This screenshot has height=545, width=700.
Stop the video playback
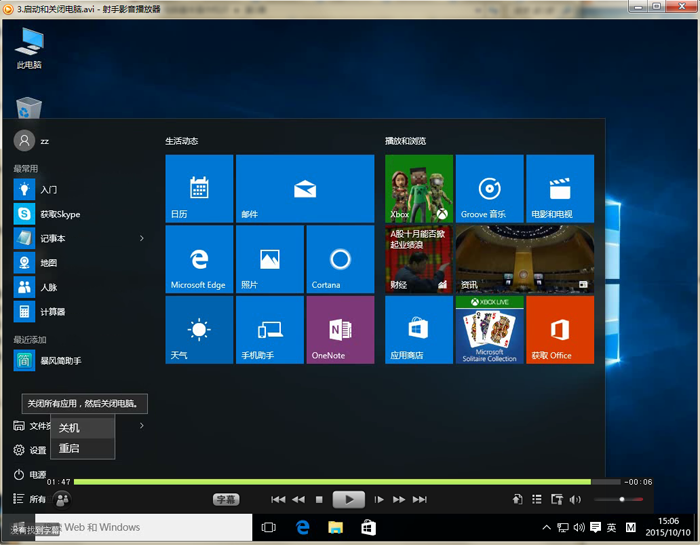319,499
